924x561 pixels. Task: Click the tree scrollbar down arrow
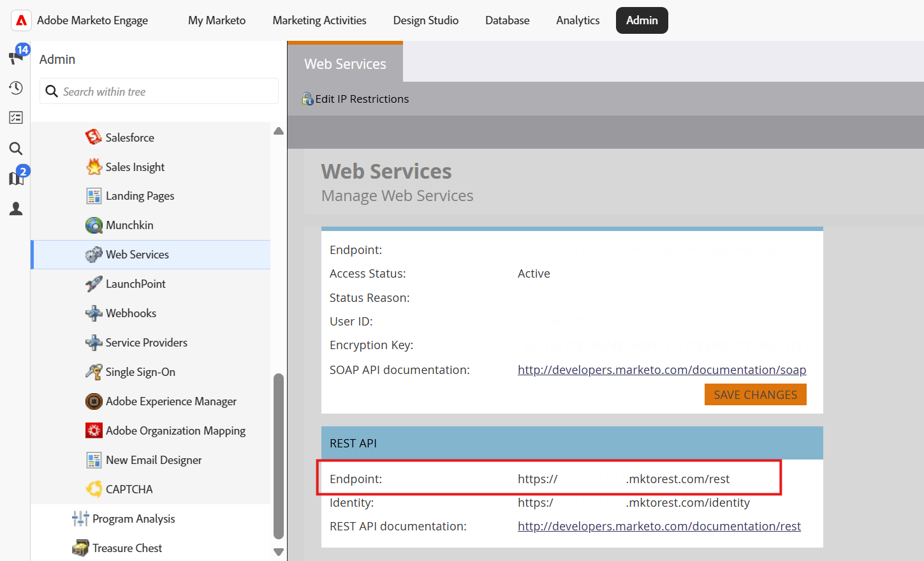[x=279, y=551]
